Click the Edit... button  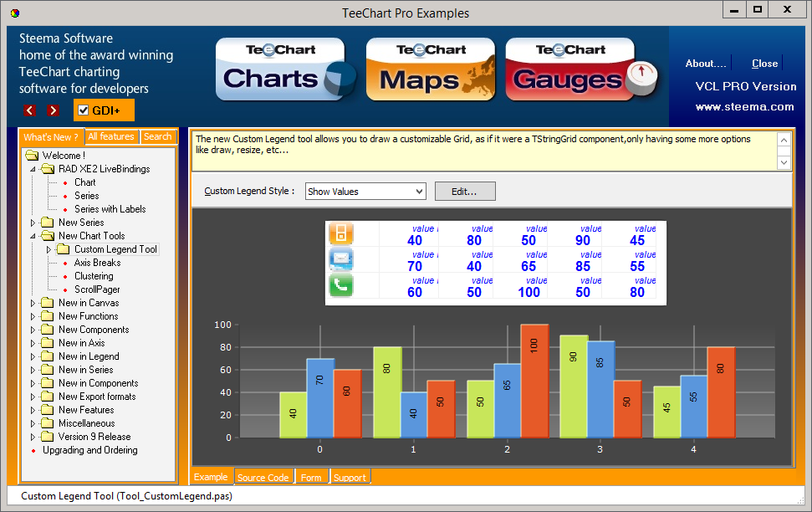pyautogui.click(x=465, y=192)
